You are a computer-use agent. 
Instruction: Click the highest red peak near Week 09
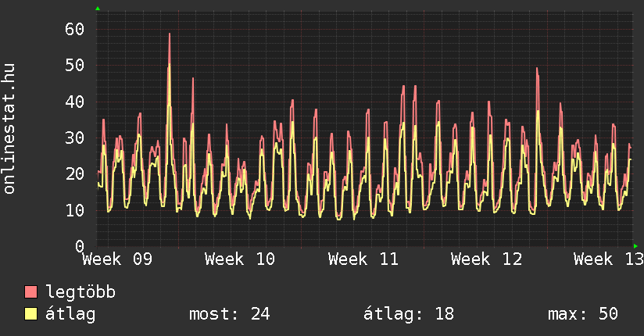[x=169, y=34]
